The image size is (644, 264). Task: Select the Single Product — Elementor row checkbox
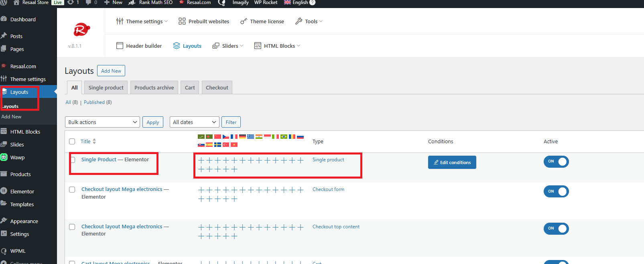point(72,160)
